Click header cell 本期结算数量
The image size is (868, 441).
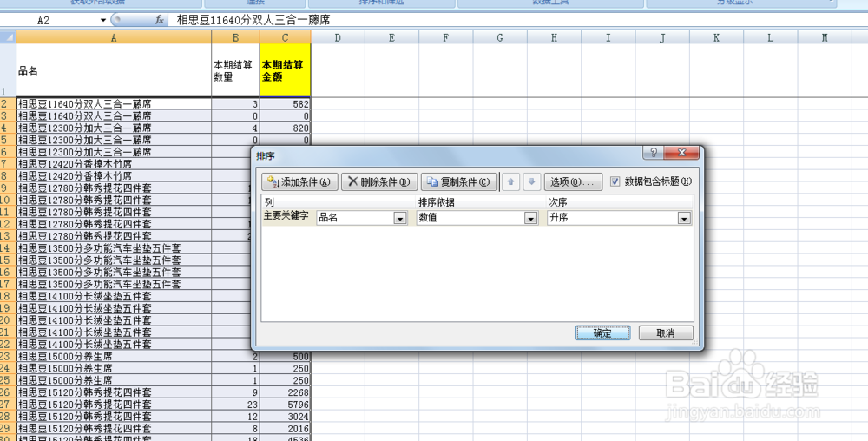[x=235, y=70]
